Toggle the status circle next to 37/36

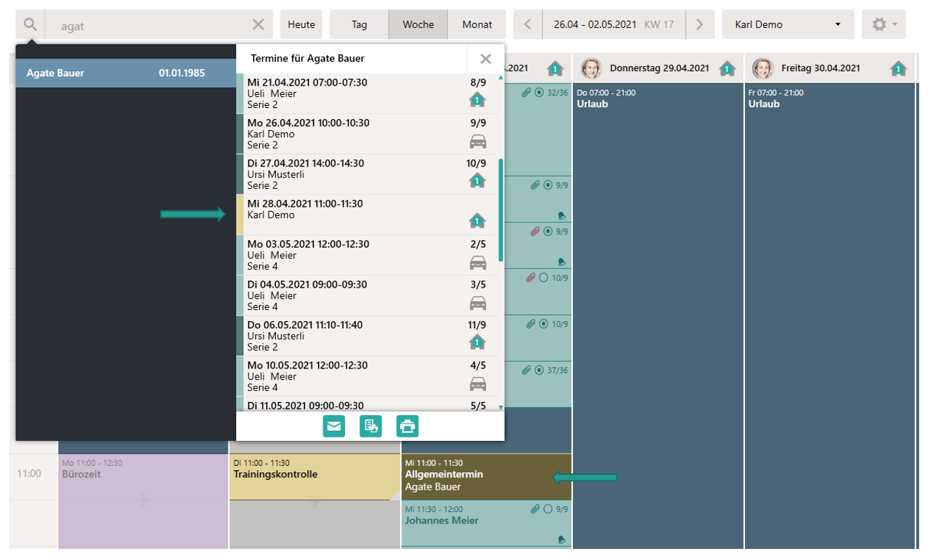(x=539, y=371)
